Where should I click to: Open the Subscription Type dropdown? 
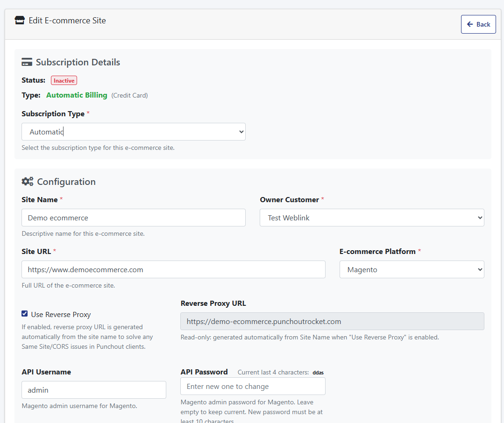click(x=134, y=132)
